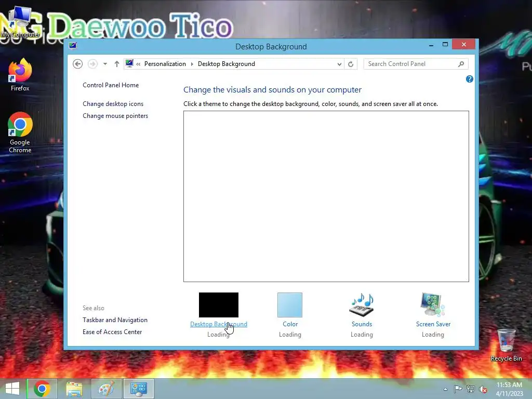Open File Explorer from the taskbar

click(74, 389)
